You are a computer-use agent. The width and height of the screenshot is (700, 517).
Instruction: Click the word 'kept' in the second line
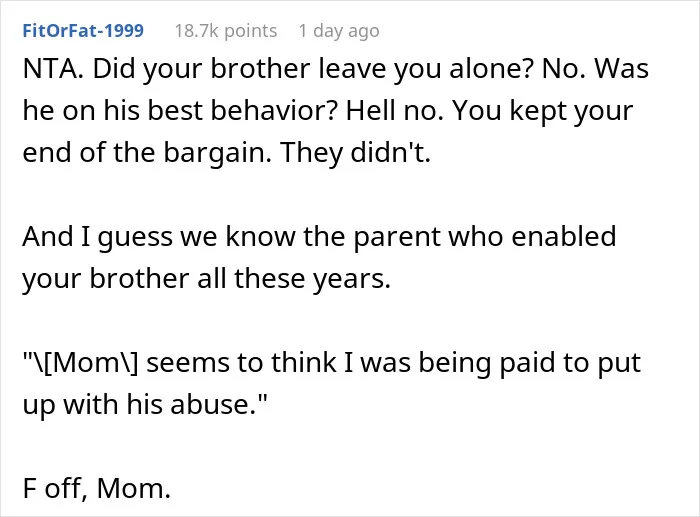point(537,111)
